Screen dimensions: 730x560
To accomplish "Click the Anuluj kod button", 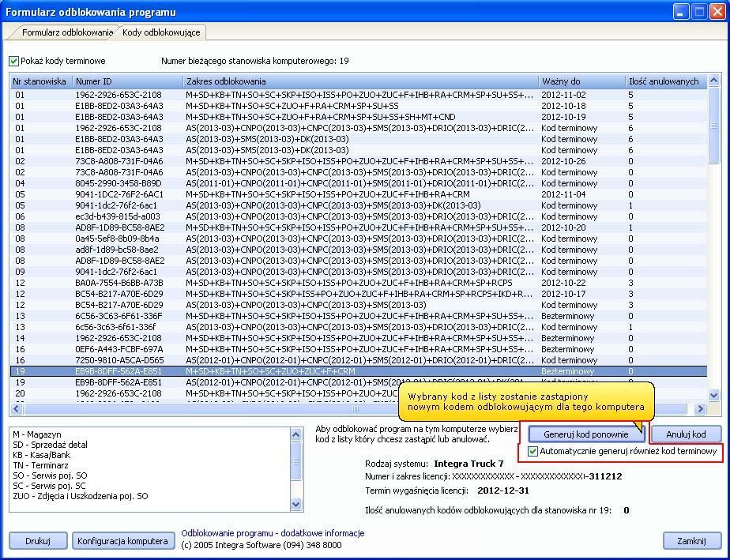I will tap(686, 434).
